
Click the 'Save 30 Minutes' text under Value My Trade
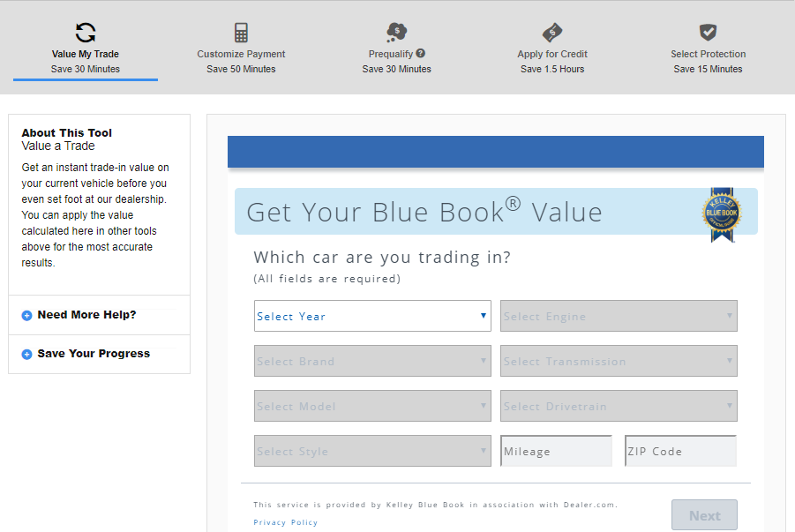[x=86, y=69]
